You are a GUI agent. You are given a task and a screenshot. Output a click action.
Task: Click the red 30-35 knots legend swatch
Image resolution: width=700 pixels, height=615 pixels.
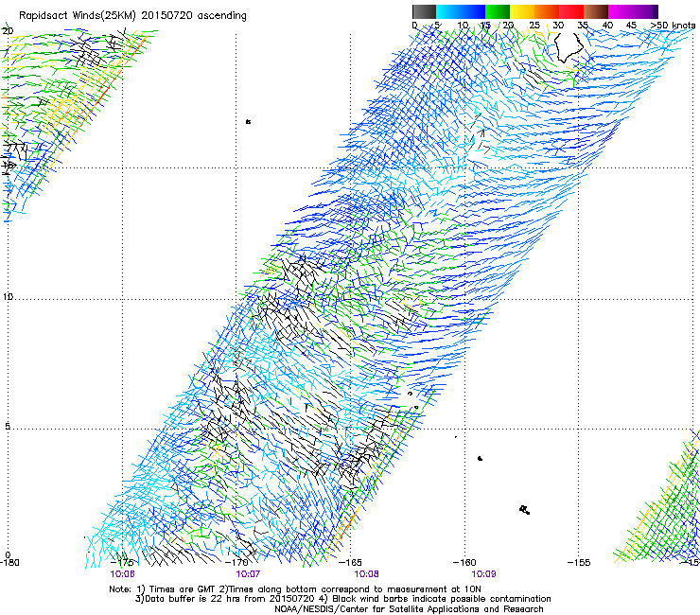[571, 11]
